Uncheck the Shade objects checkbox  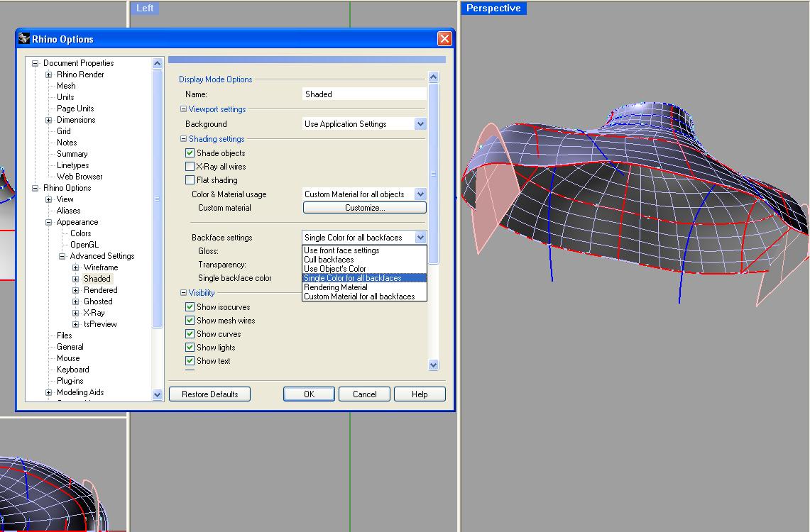coord(190,153)
